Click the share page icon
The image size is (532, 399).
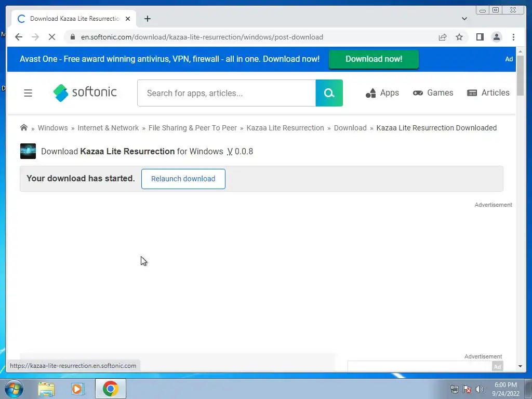[443, 37]
